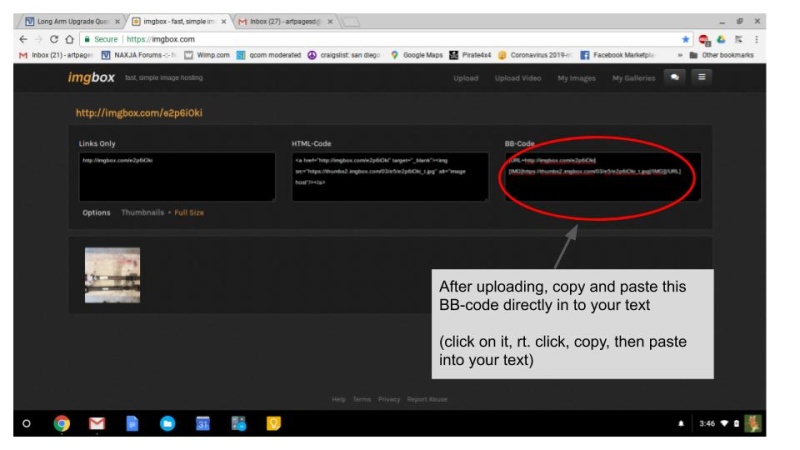The width and height of the screenshot is (800, 450).
Task: Open Google Docs from the shelf
Action: coord(132,423)
